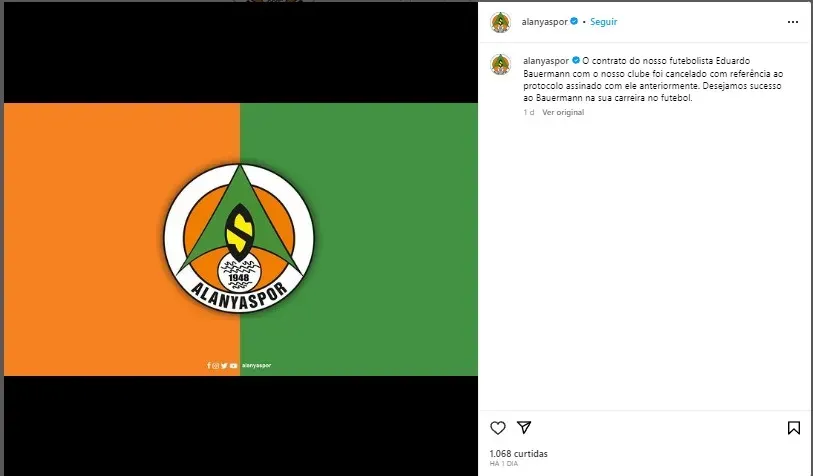This screenshot has height=476, width=813.
Task: View the 1.068 curtidas likes list
Action: (x=518, y=454)
